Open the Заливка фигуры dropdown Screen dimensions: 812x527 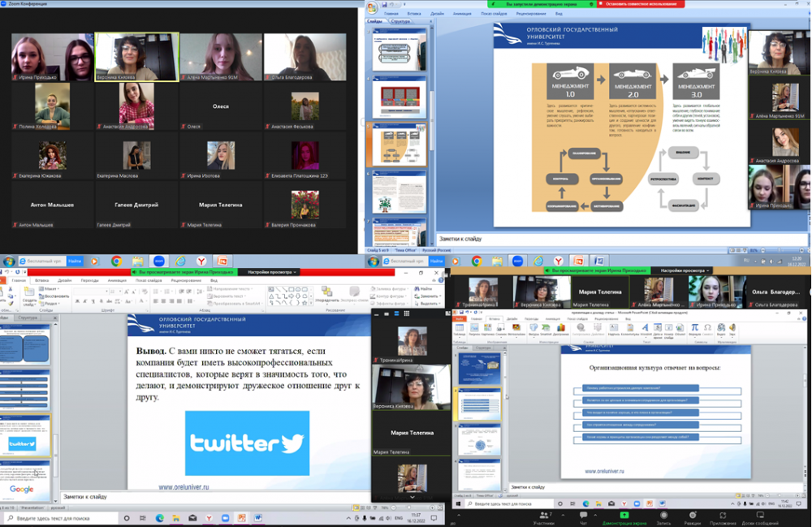391,289
